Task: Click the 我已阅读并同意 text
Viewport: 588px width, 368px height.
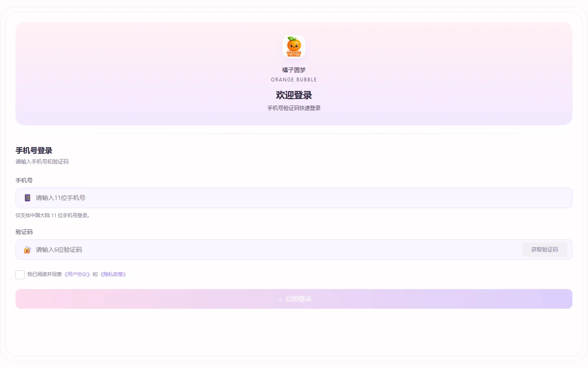Action: coord(45,274)
